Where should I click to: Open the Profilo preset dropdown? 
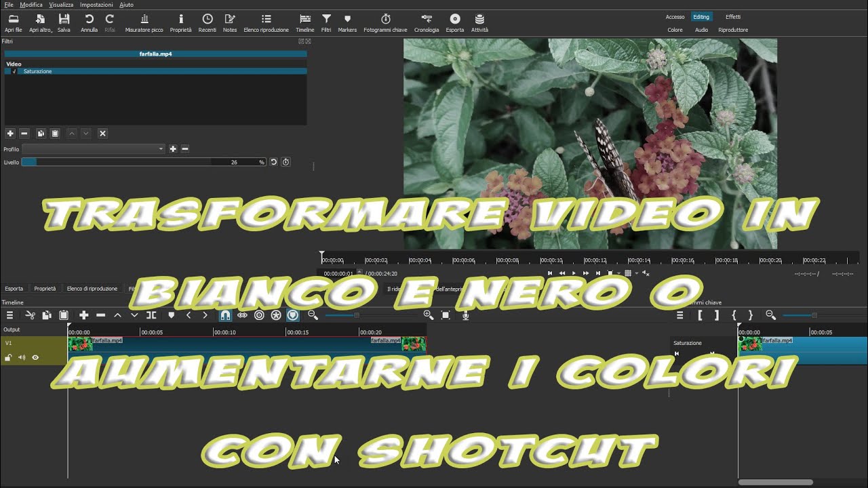(x=94, y=149)
